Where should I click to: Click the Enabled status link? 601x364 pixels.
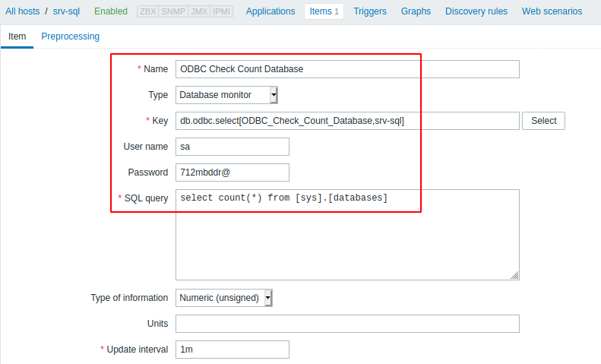coord(111,11)
